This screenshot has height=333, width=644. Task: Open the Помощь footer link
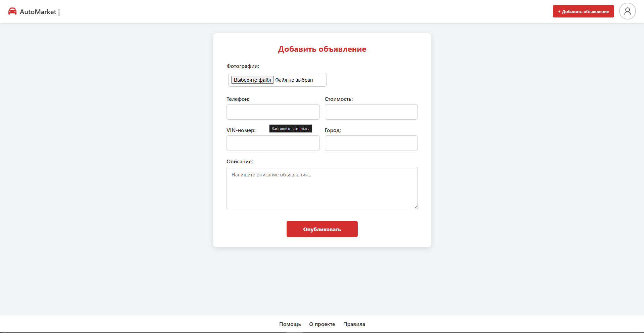pyautogui.click(x=290, y=324)
